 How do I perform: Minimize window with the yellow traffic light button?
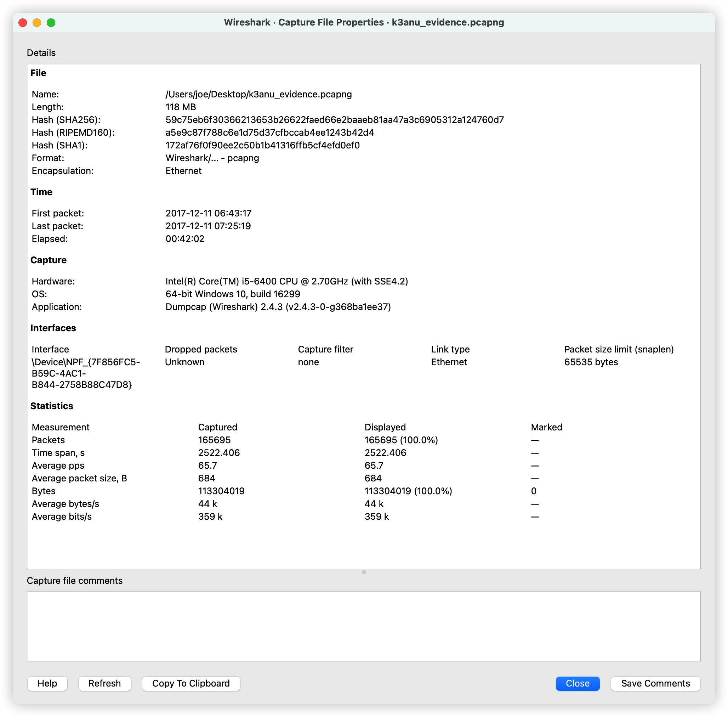[37, 23]
